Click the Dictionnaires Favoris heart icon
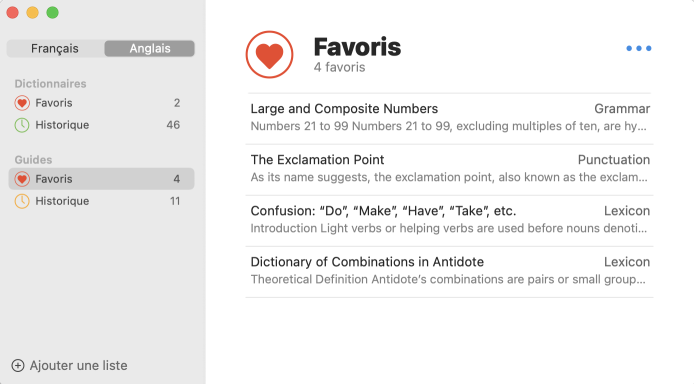Viewport: 694px width, 384px height. click(x=22, y=103)
